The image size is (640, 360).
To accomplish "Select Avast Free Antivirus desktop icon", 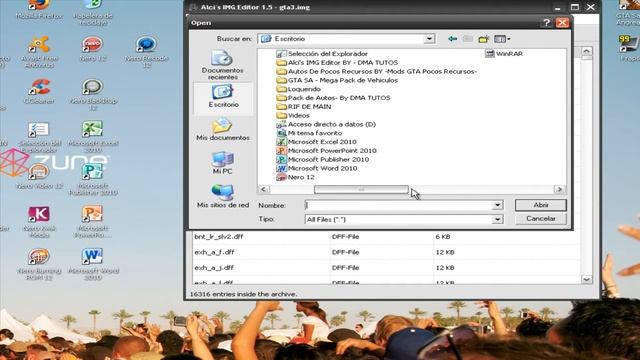I will tap(39, 51).
